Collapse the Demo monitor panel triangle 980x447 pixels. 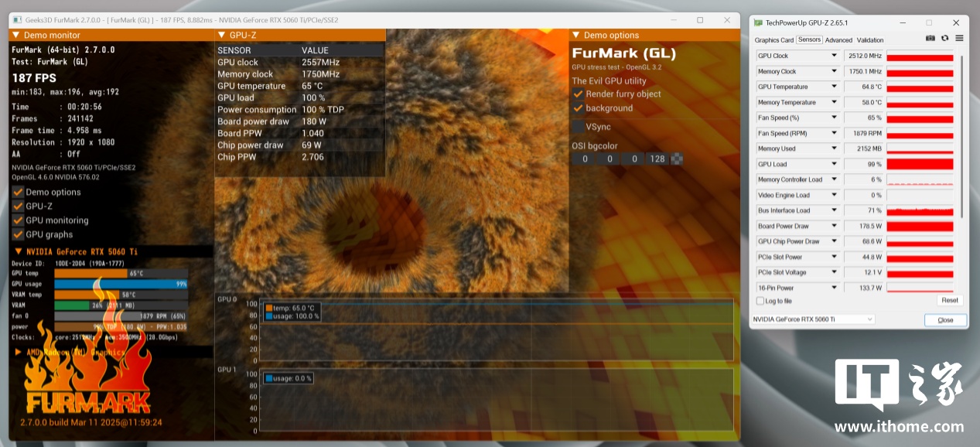[x=15, y=36]
